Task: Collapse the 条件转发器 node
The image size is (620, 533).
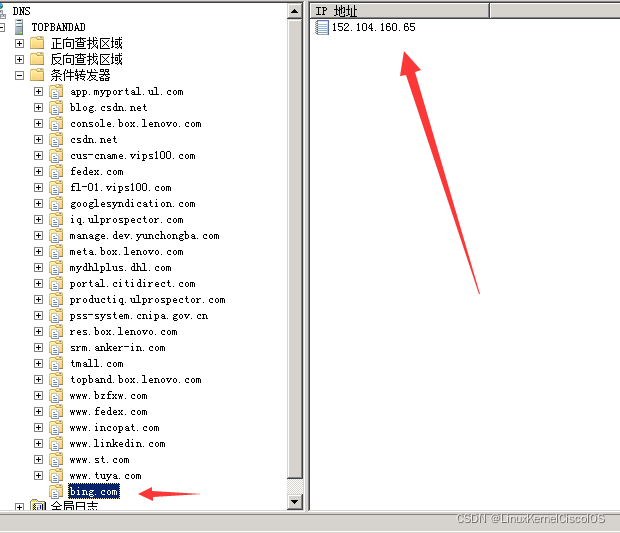Action: click(19, 75)
